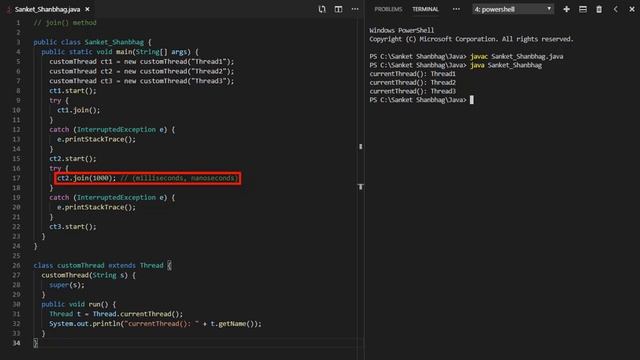Open editor more actions ellipsis

tap(355, 9)
